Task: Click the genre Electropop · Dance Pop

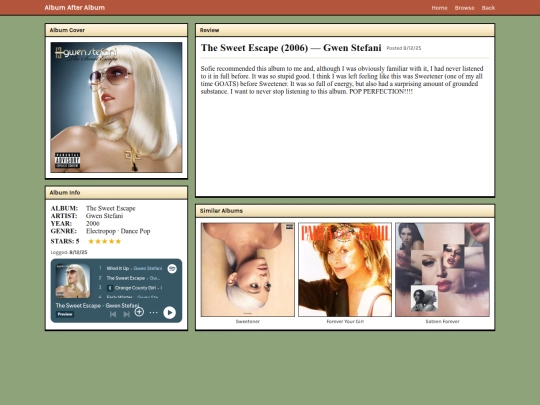Action: (x=118, y=231)
